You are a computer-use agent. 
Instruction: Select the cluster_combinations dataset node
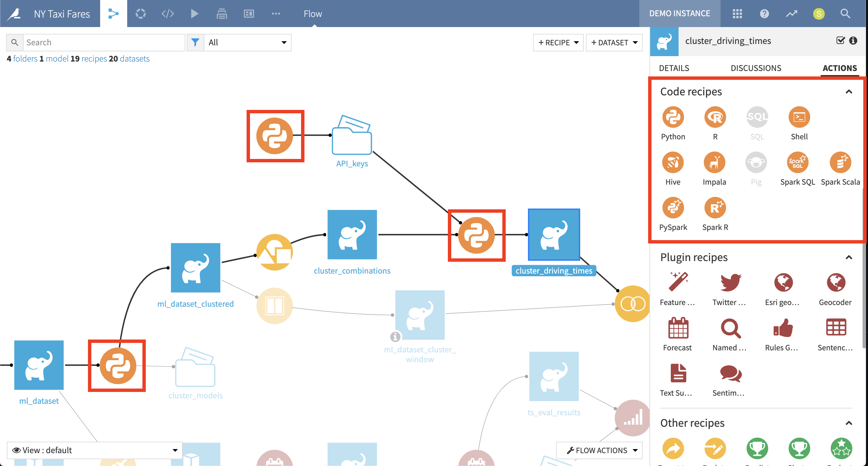pos(352,234)
